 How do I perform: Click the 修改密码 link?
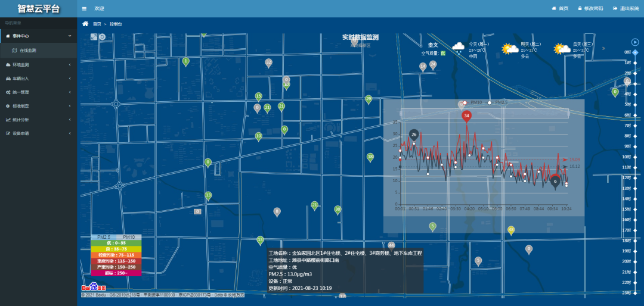click(590, 8)
